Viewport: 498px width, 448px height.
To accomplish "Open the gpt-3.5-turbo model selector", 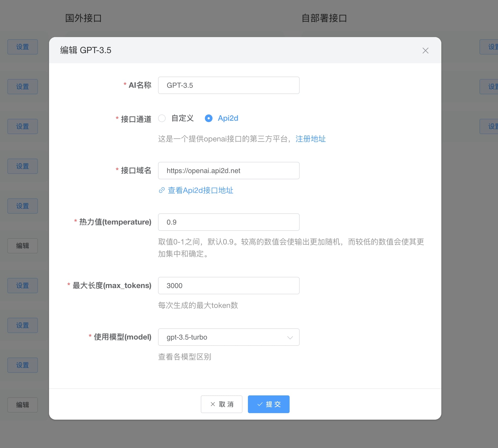I will point(223,337).
